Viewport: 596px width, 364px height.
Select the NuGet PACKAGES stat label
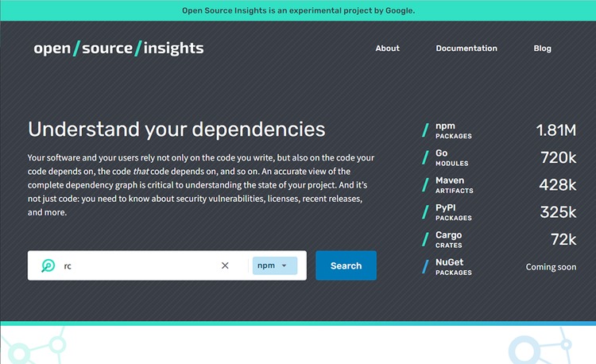click(x=454, y=267)
